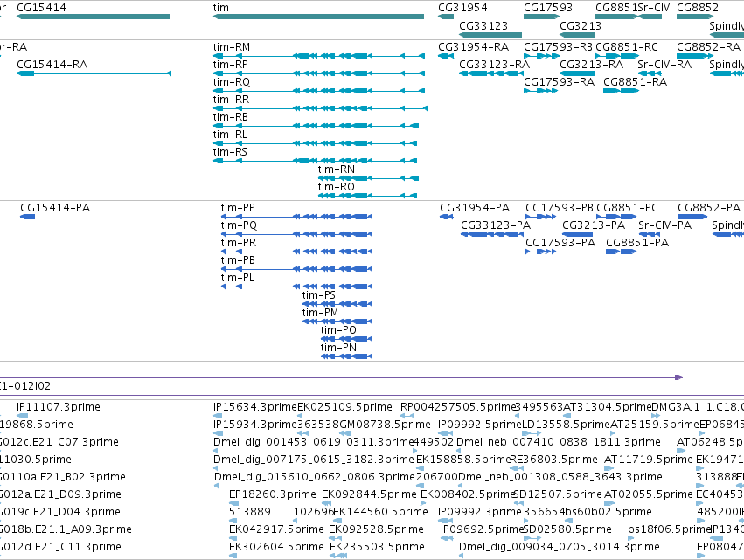This screenshot has width=744, height=560.
Task: Select EST Dmel_dig_009034_0705_3014.3prime
Action: coord(462,556)
